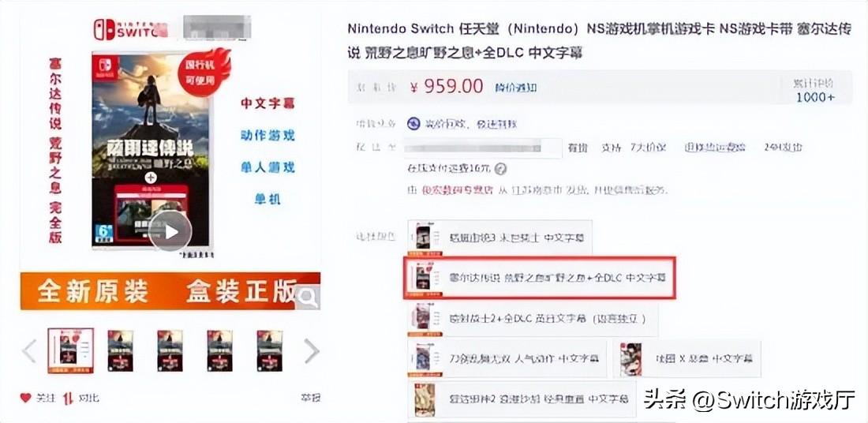Select the +全DLC 英日文字幕 (语言独立) option
Image resolution: width=868 pixels, height=423 pixels.
click(533, 319)
